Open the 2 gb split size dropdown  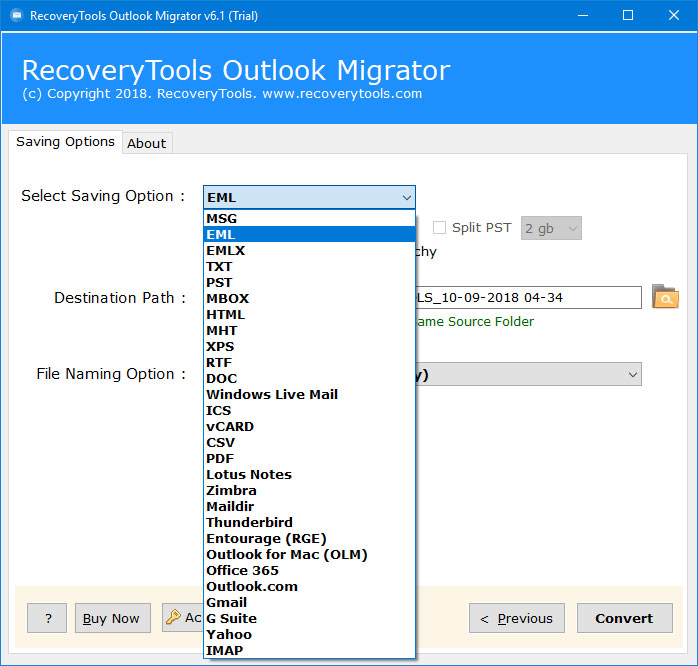550,228
